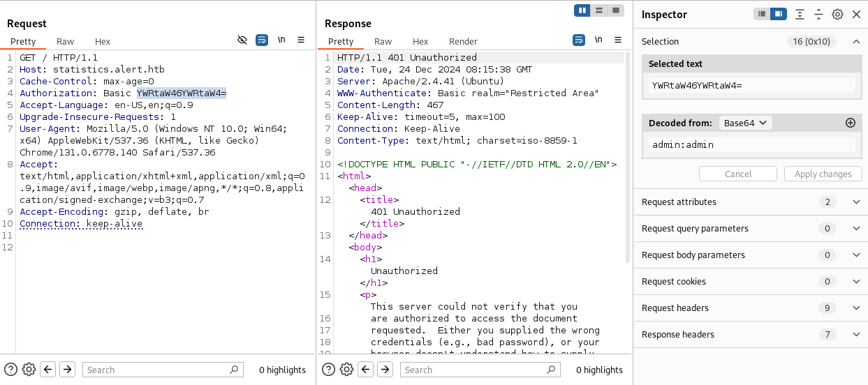This screenshot has height=385, width=868.
Task: Toggle line wrap in Request panel
Action: (262, 40)
